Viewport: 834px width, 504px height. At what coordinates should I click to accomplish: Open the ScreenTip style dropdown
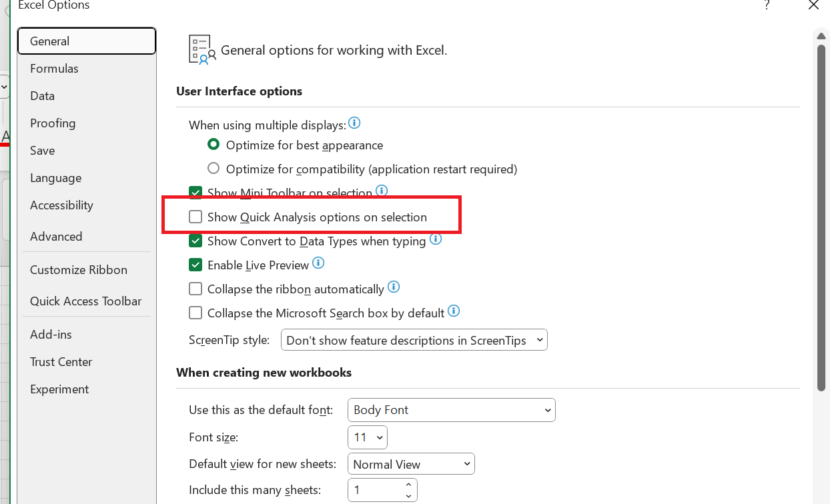[539, 339]
